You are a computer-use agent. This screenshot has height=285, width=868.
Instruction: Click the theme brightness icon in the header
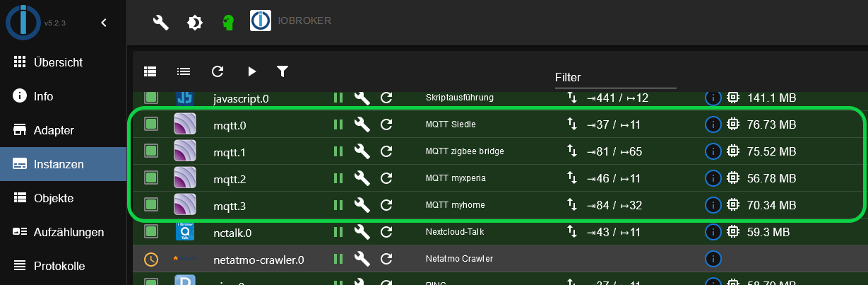point(194,23)
